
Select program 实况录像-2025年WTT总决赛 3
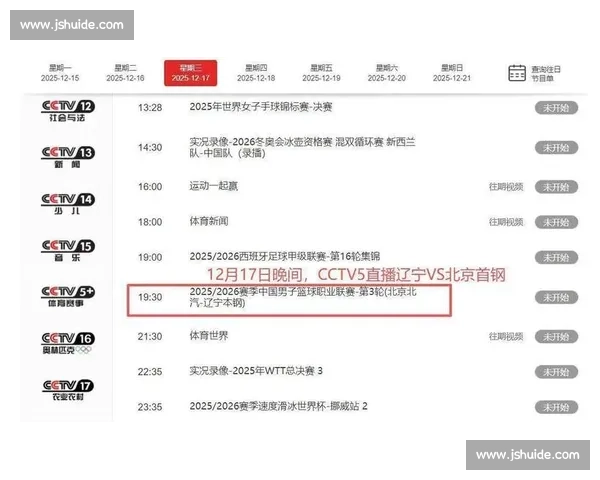[256, 371]
